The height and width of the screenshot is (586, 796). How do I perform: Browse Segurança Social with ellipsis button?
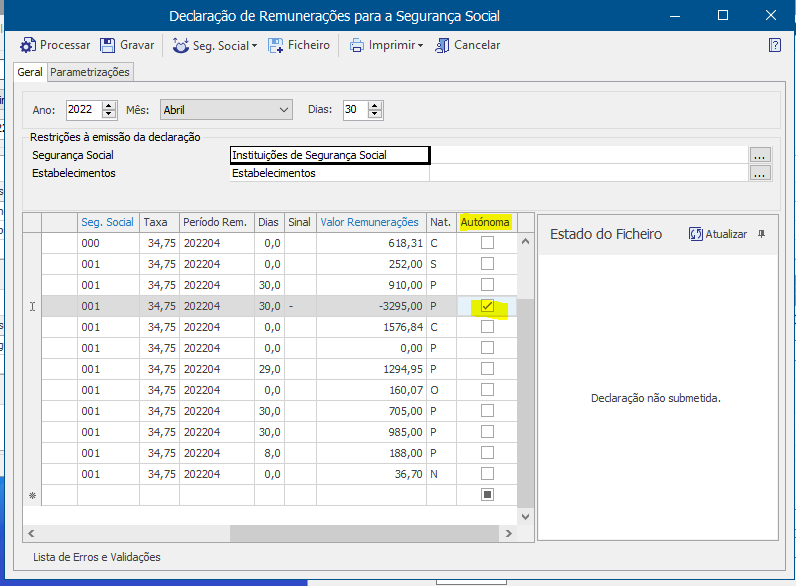coord(760,155)
